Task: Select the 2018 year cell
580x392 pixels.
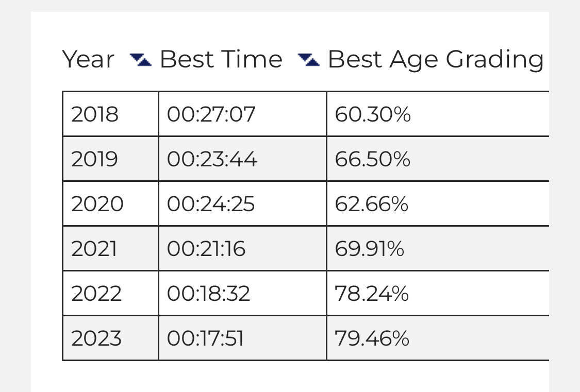Action: click(111, 114)
